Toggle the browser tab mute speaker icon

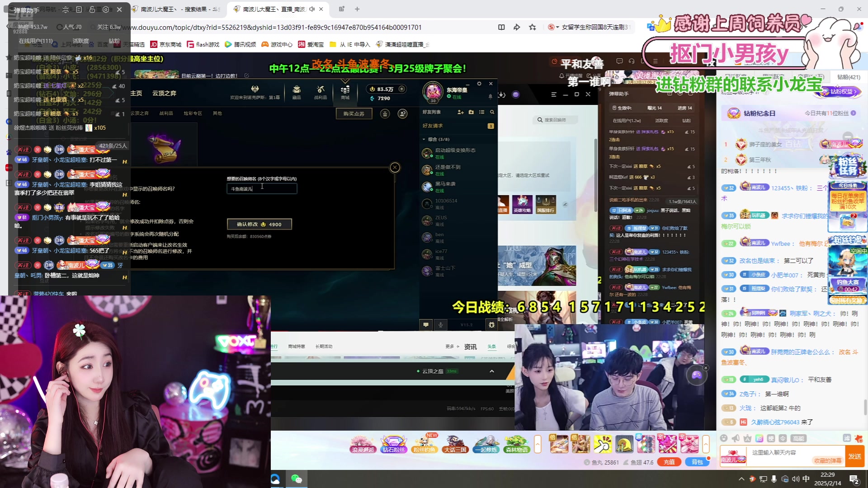click(x=312, y=9)
